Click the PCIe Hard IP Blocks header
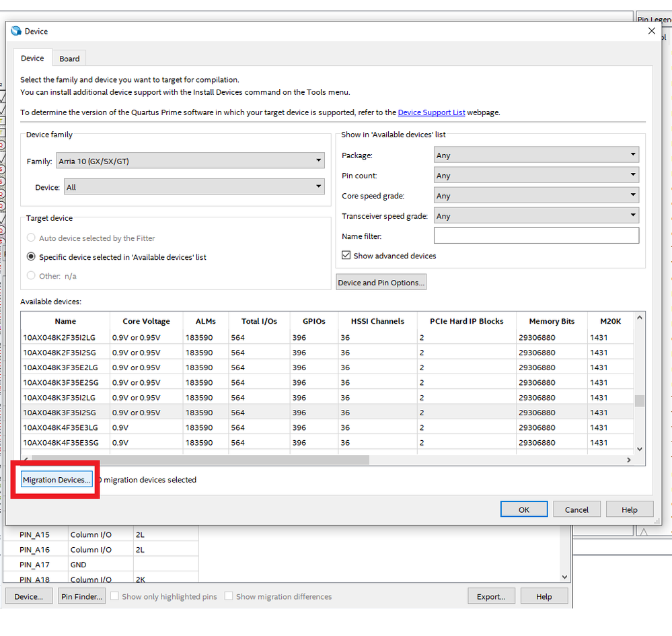The width and height of the screenshot is (672, 636). pos(467,321)
